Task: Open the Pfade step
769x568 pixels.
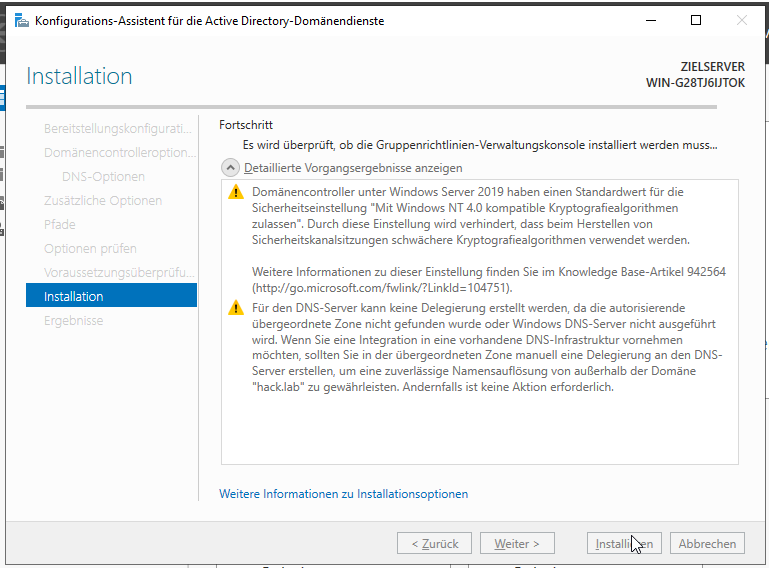Action: pos(60,225)
